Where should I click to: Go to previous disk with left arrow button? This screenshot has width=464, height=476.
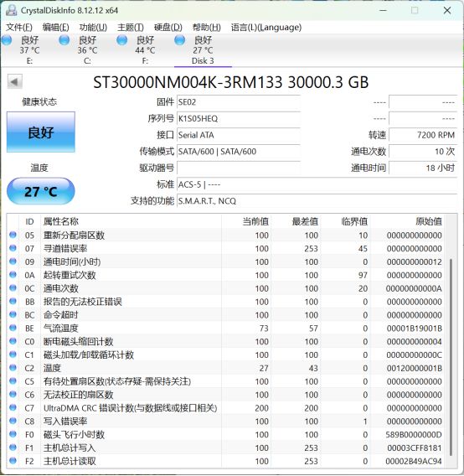point(14,81)
